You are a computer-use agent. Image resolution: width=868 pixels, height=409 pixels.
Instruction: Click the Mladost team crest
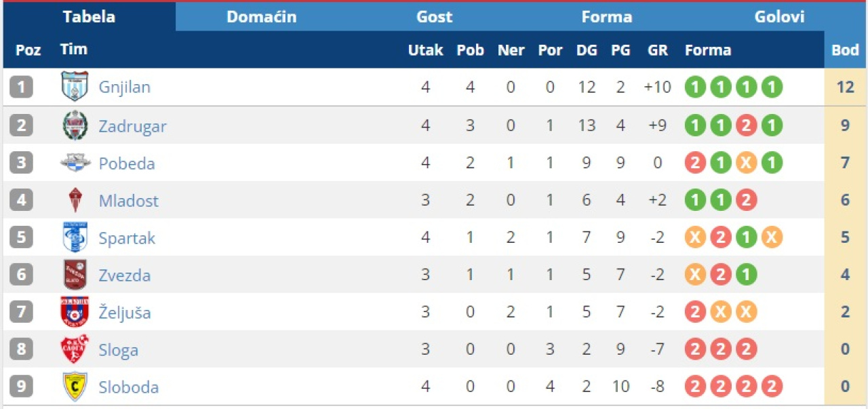pyautogui.click(x=75, y=201)
